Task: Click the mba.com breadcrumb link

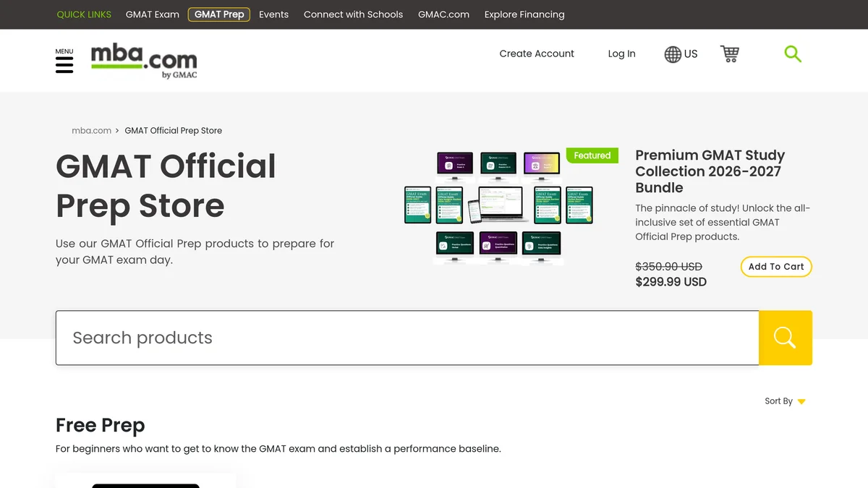Action: click(x=92, y=131)
